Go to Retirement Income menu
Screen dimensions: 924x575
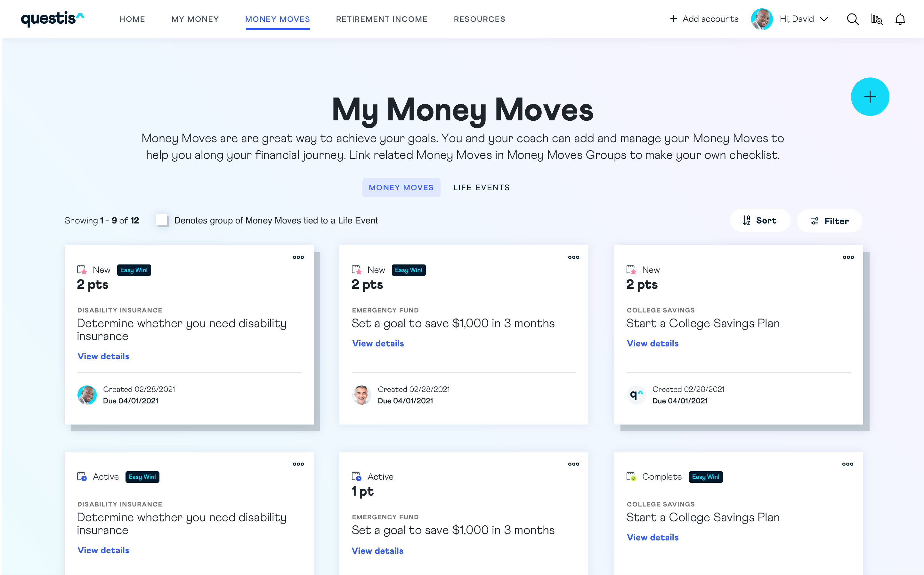pos(381,19)
